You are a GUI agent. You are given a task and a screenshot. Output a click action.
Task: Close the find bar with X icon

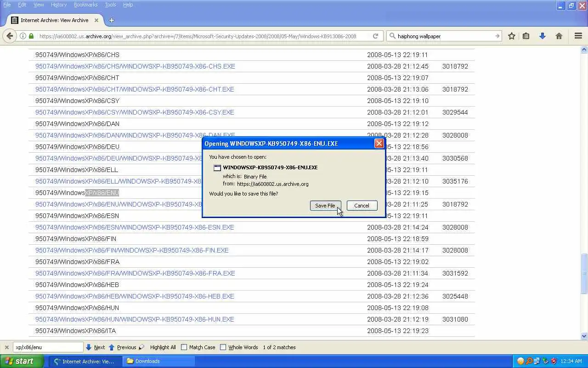[x=6, y=347]
